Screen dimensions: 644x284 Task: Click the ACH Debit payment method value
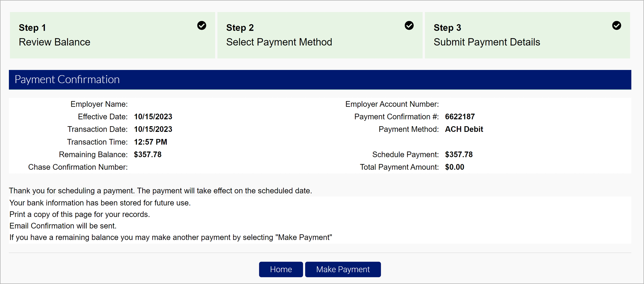(x=464, y=129)
